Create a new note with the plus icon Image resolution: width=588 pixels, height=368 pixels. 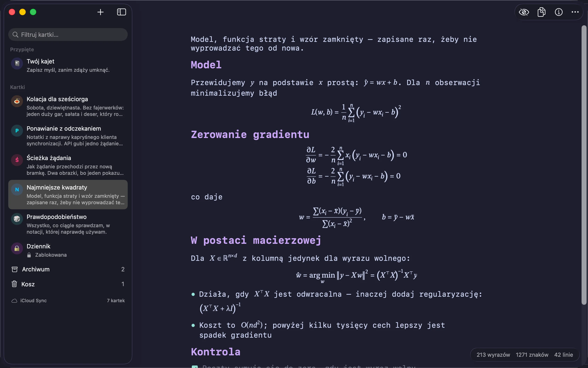pyautogui.click(x=100, y=12)
